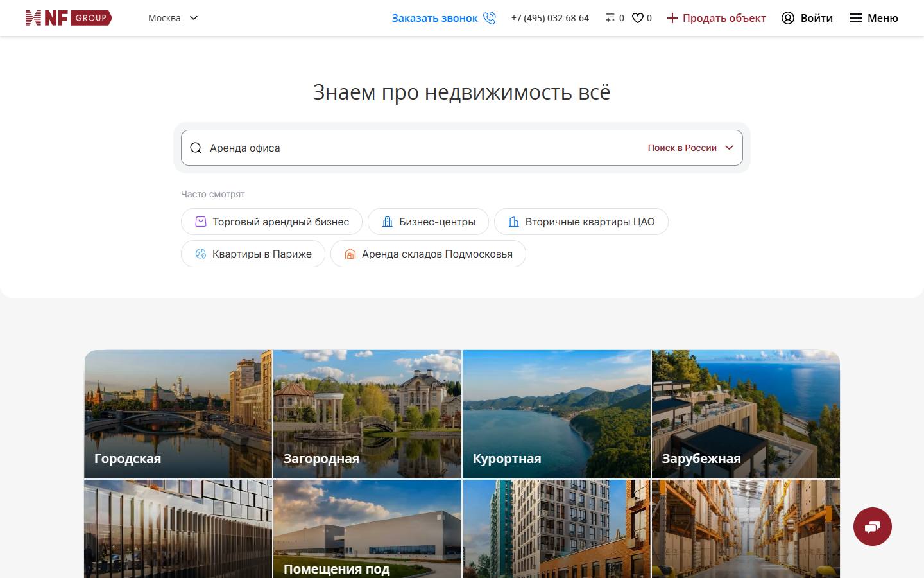The width and height of the screenshot is (924, 578).
Task: Click the search magnifier icon
Action: coord(196,148)
